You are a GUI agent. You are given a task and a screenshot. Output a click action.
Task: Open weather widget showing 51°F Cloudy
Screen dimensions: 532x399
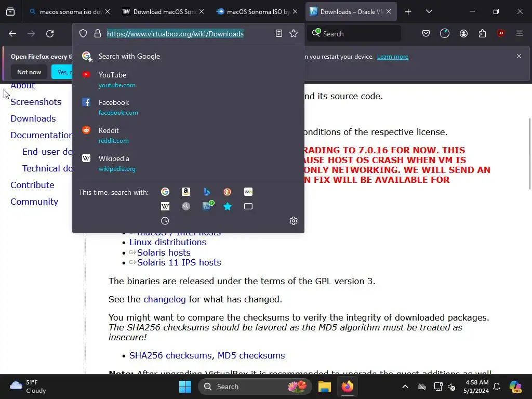[x=28, y=387]
